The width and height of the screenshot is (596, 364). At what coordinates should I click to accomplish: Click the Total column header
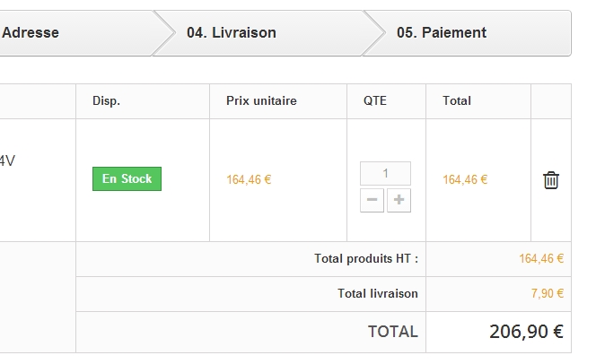pos(457,101)
